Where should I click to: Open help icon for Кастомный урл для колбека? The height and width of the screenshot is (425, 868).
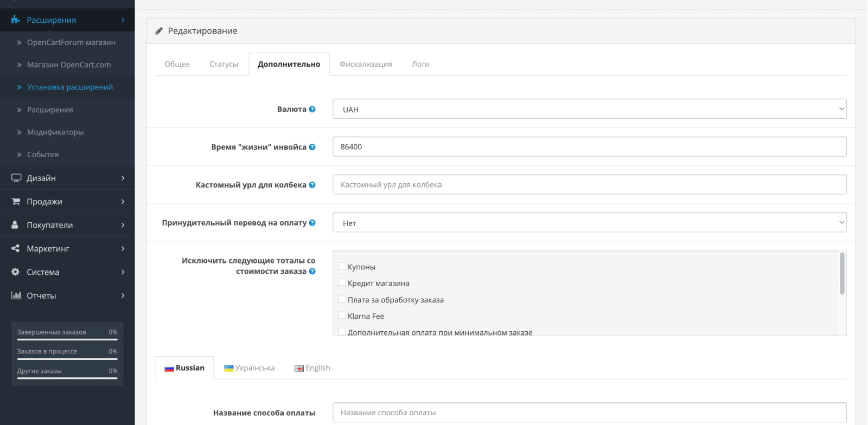tap(312, 185)
